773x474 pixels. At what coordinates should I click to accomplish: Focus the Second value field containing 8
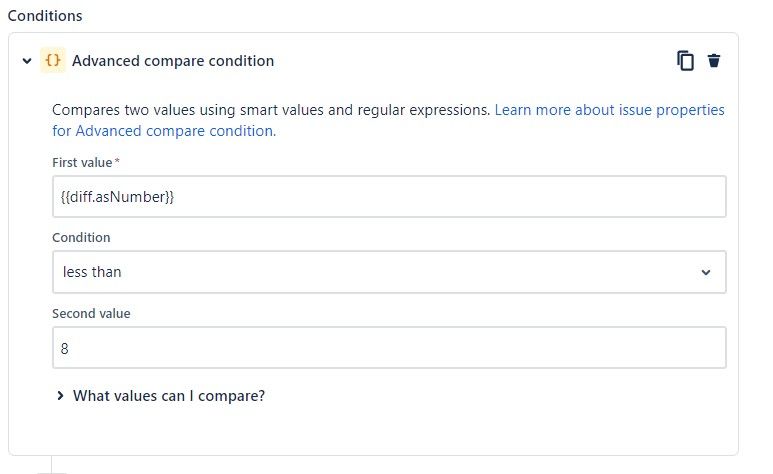(389, 348)
